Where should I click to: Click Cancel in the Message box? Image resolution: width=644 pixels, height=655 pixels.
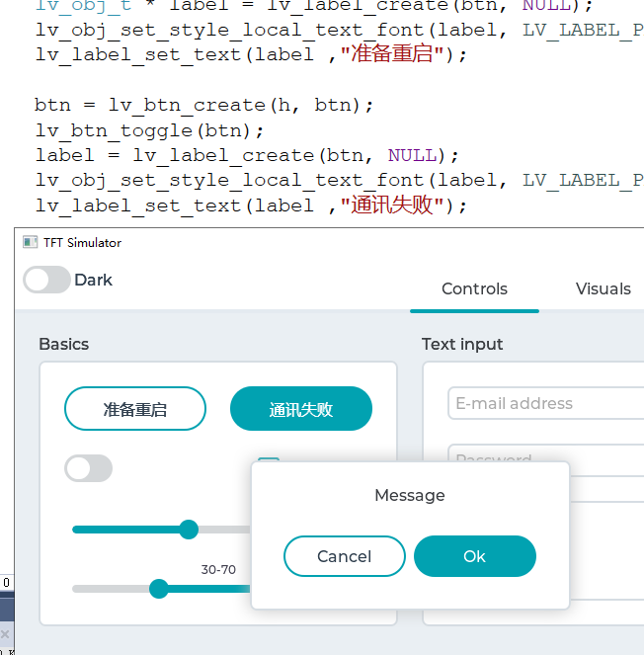[345, 556]
